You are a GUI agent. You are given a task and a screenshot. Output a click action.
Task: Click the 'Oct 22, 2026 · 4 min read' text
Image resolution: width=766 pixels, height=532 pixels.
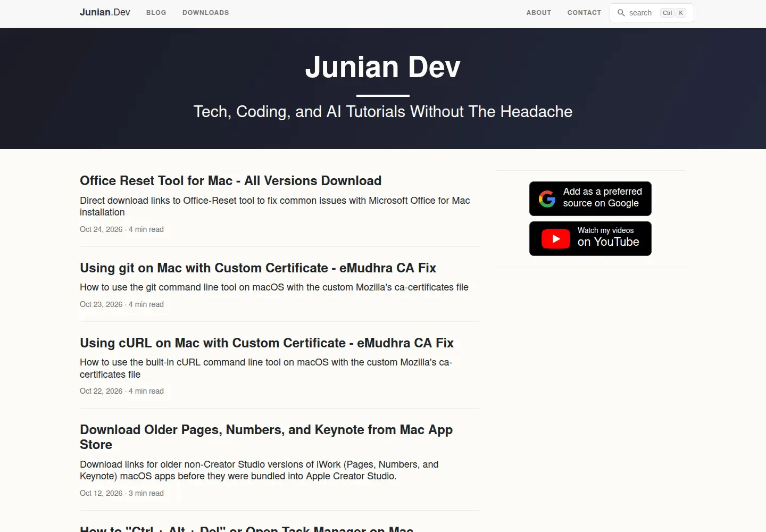click(x=122, y=391)
